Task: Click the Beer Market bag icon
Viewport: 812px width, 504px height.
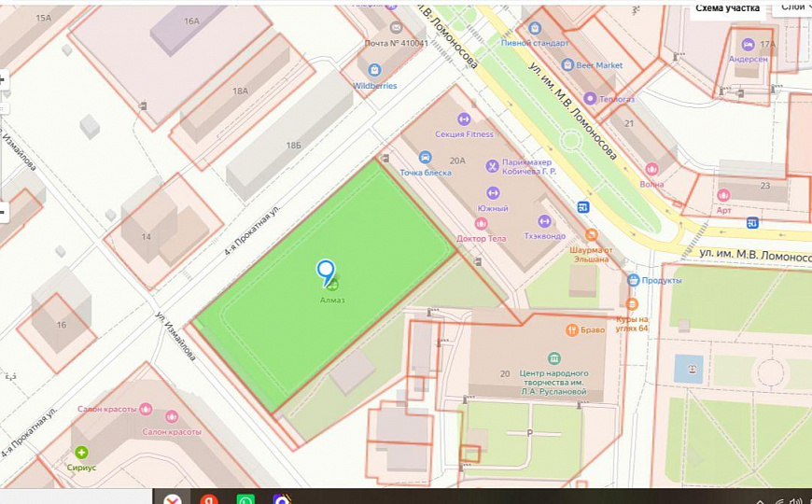Action: point(567,64)
